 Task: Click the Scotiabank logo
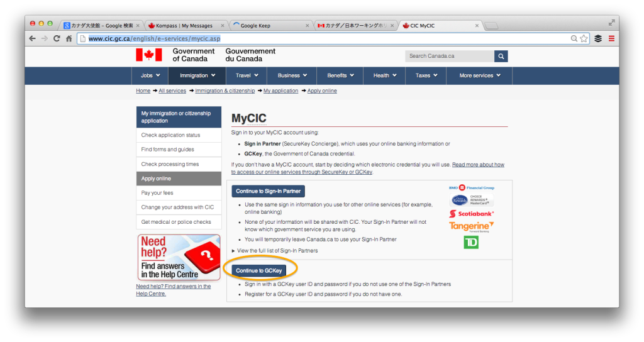[x=471, y=214]
